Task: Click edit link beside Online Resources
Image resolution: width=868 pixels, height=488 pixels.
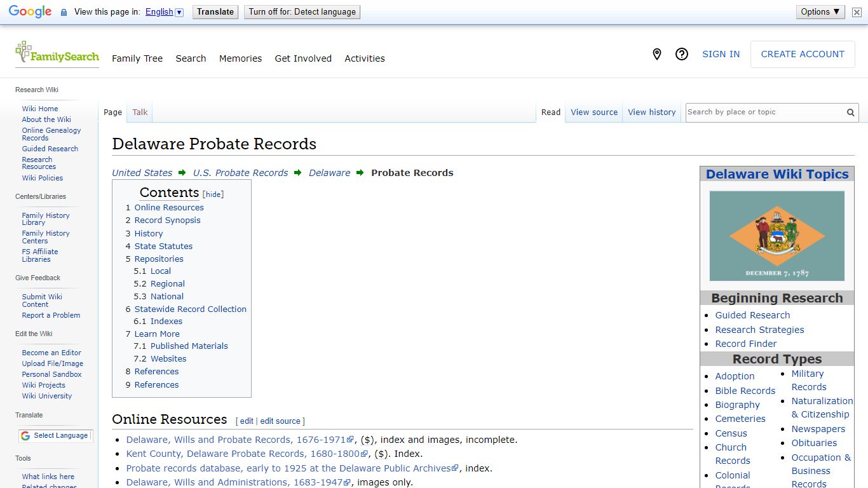Action: click(x=247, y=421)
